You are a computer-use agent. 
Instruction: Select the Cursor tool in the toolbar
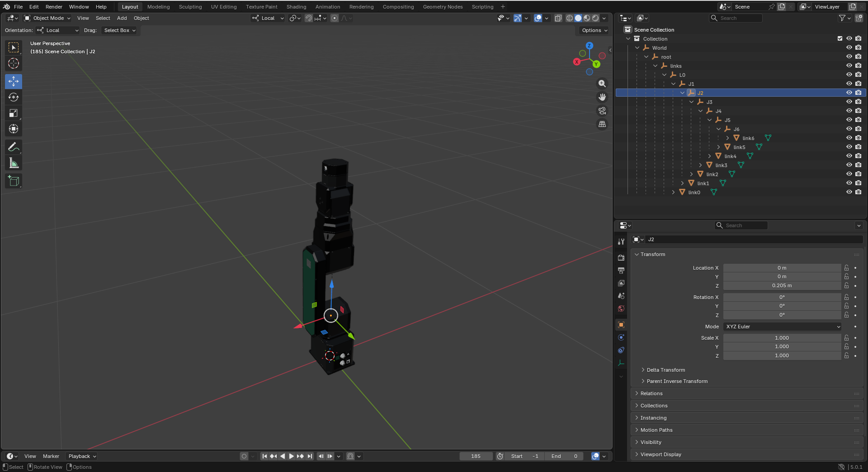click(14, 64)
